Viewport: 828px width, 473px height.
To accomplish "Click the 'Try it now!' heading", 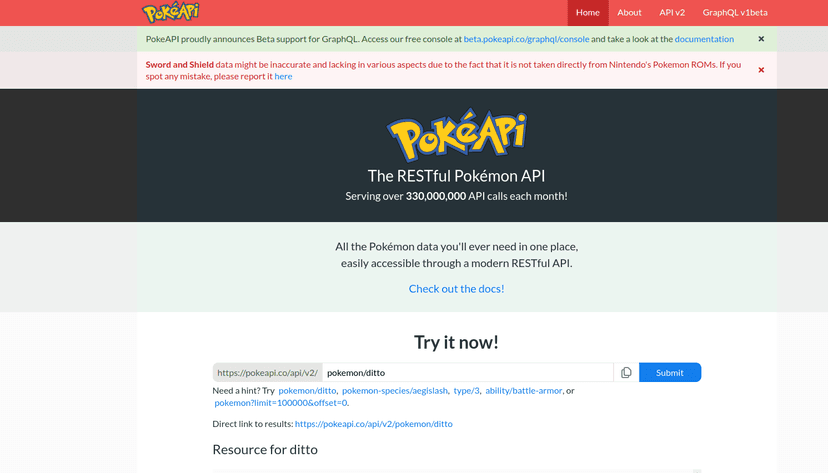I will click(x=456, y=342).
